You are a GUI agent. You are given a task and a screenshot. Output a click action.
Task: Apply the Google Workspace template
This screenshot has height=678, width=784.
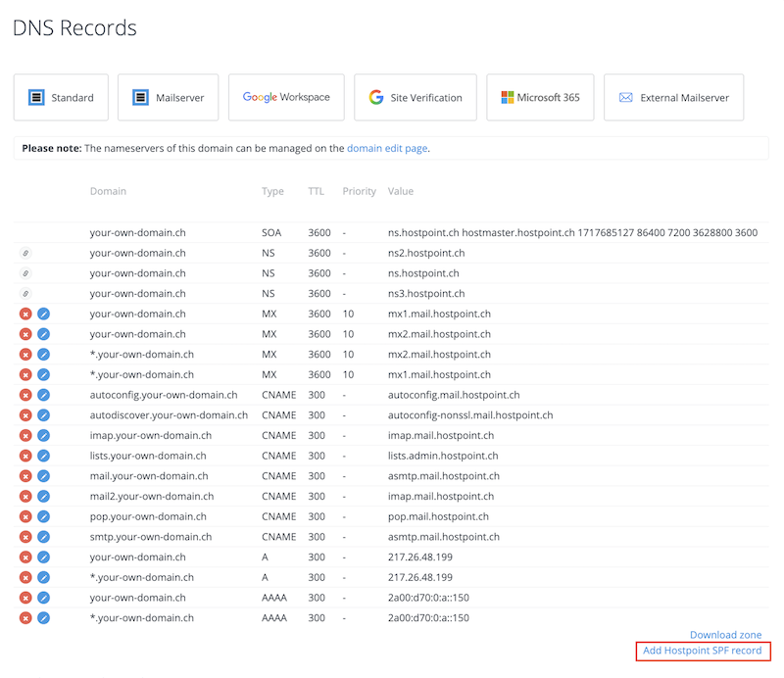point(286,98)
